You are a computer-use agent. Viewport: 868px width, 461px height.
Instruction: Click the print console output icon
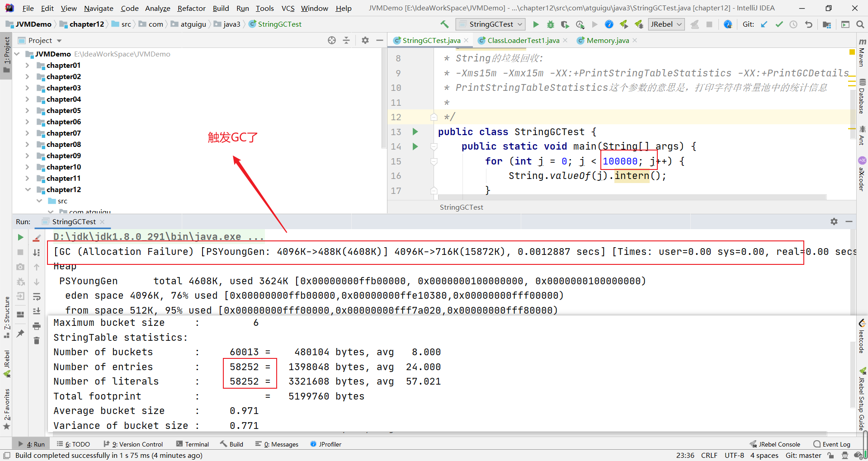pos(37,326)
